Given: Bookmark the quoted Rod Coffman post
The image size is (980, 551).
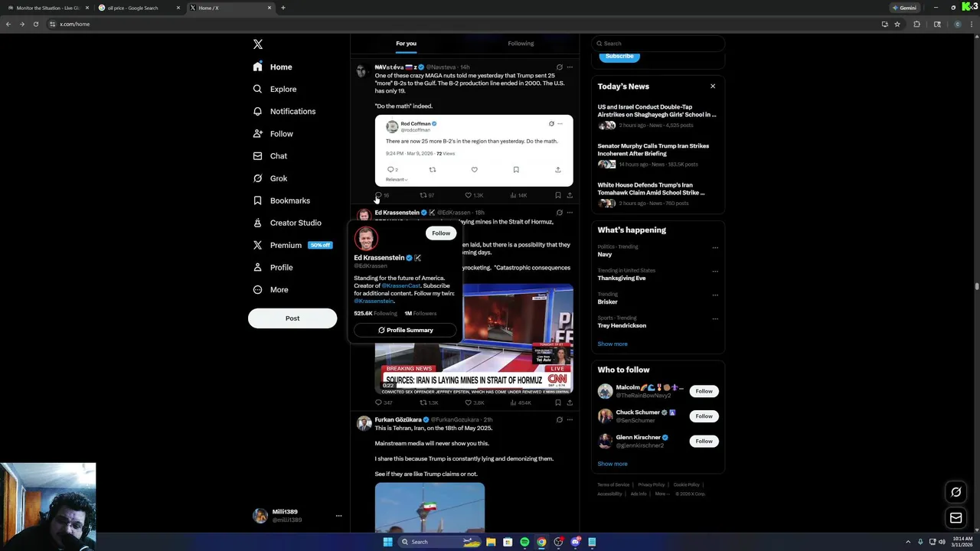Looking at the screenshot, I should (x=516, y=170).
